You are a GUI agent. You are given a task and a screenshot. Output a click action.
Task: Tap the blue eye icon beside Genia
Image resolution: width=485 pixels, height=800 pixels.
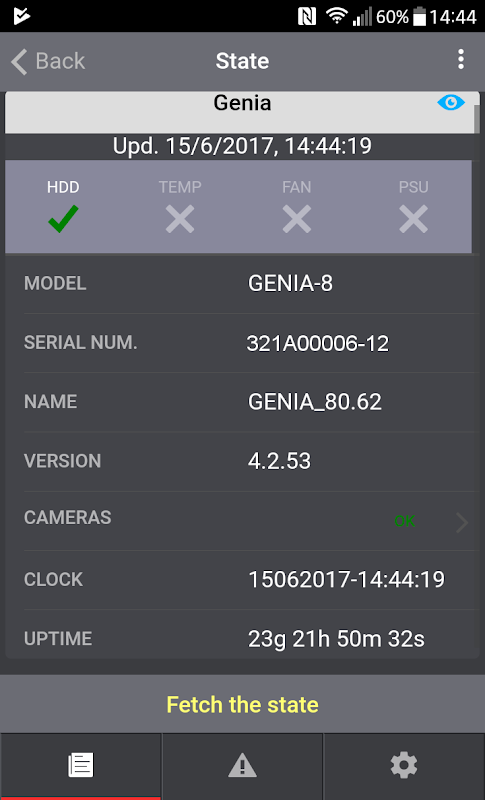click(x=451, y=103)
